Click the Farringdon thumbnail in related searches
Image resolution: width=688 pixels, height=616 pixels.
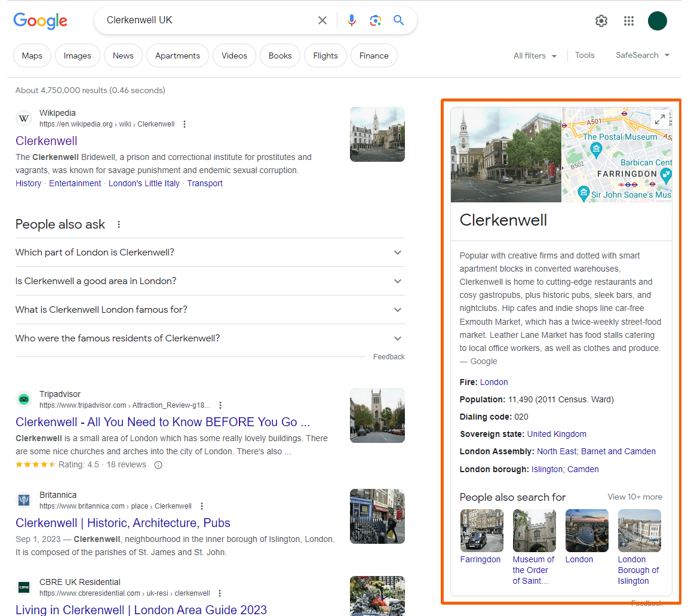click(x=481, y=530)
